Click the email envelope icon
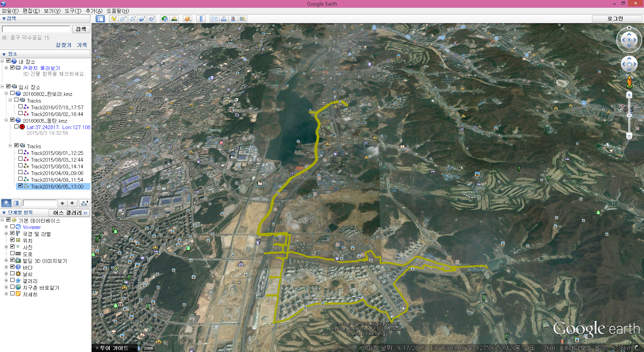Screen dimensions: 644x352 [x=214, y=19]
